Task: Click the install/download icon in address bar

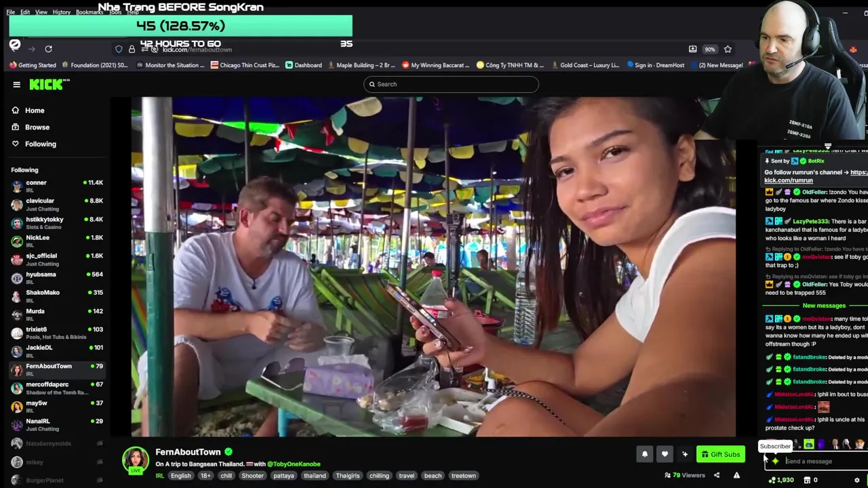Action: click(692, 49)
